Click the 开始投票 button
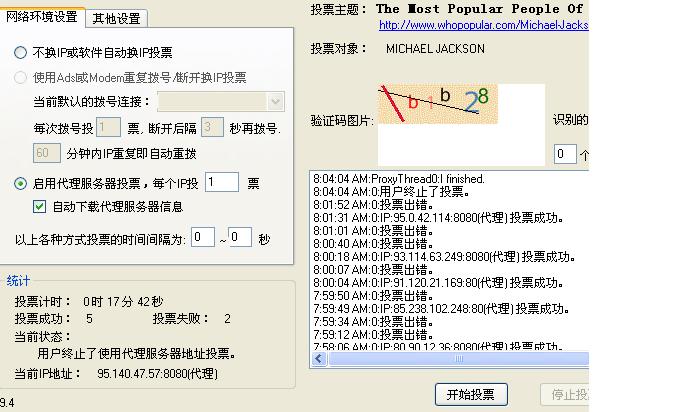The image size is (683, 412). (471, 393)
